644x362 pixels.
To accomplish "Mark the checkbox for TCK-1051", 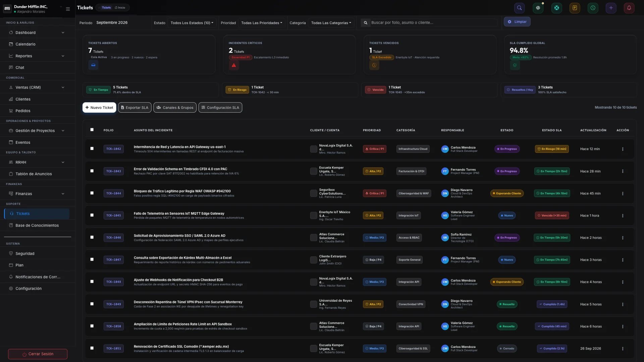I will (x=92, y=348).
